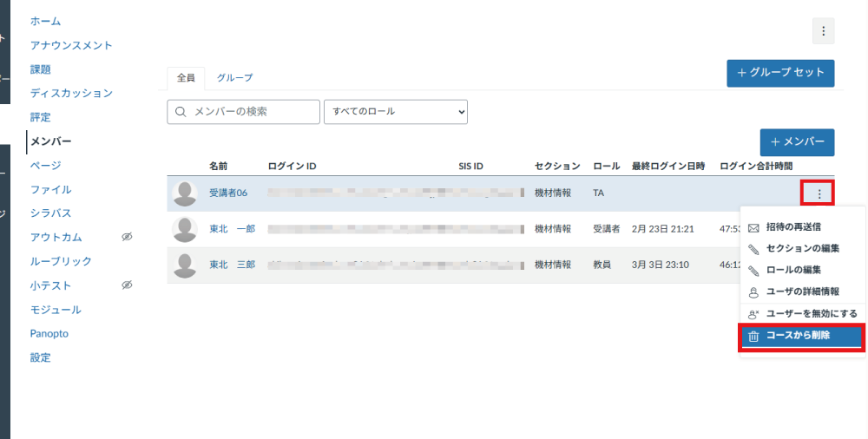Toggle the hidden-eye icon next to アウトカム

tap(127, 237)
